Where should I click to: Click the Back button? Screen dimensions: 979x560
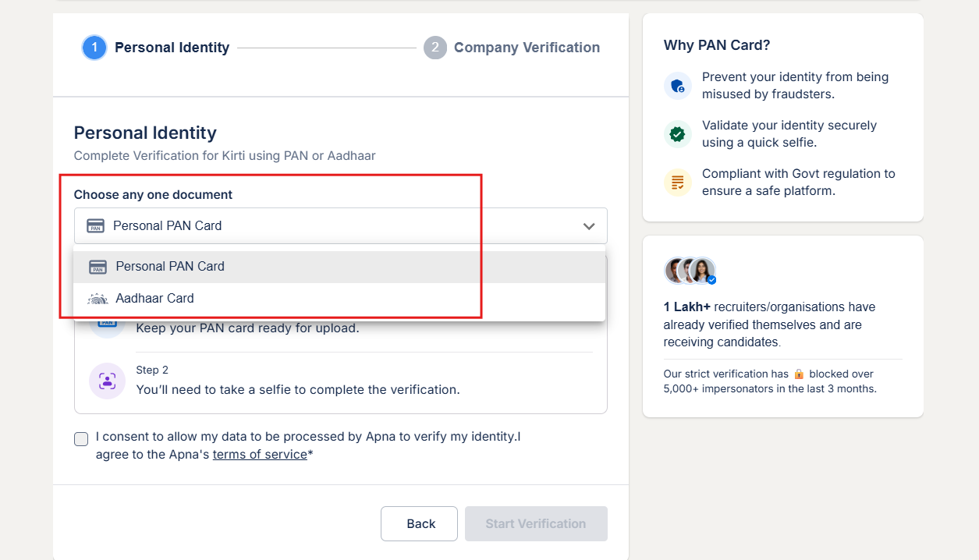419,523
